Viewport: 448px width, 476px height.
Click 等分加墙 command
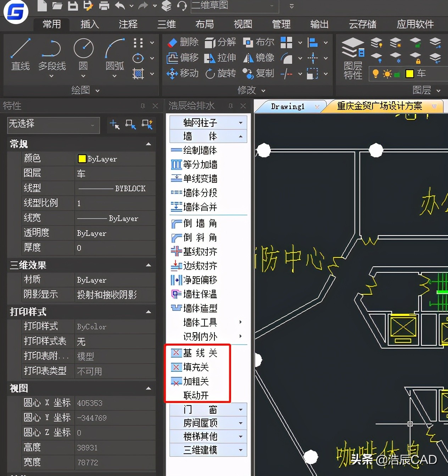coord(194,165)
